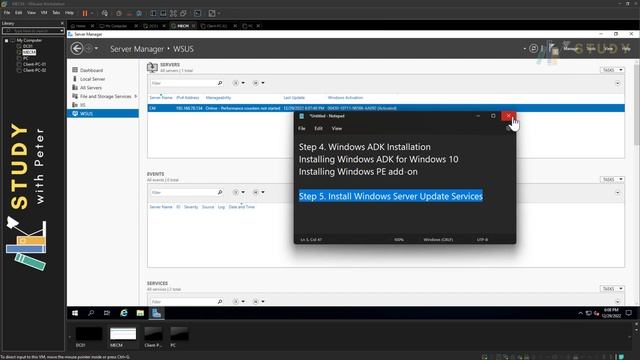The image size is (640, 360).
Task: Expand File and Storage Services arrow
Action: pos(136,96)
